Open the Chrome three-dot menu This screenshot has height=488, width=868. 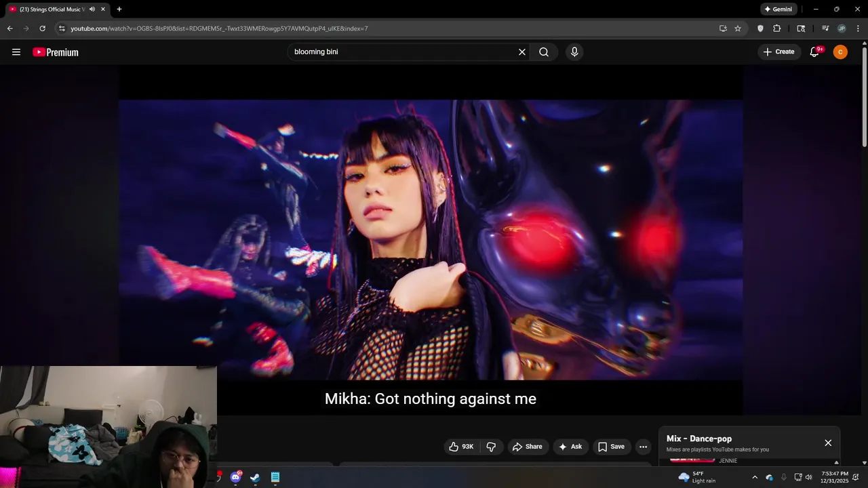pos(859,28)
